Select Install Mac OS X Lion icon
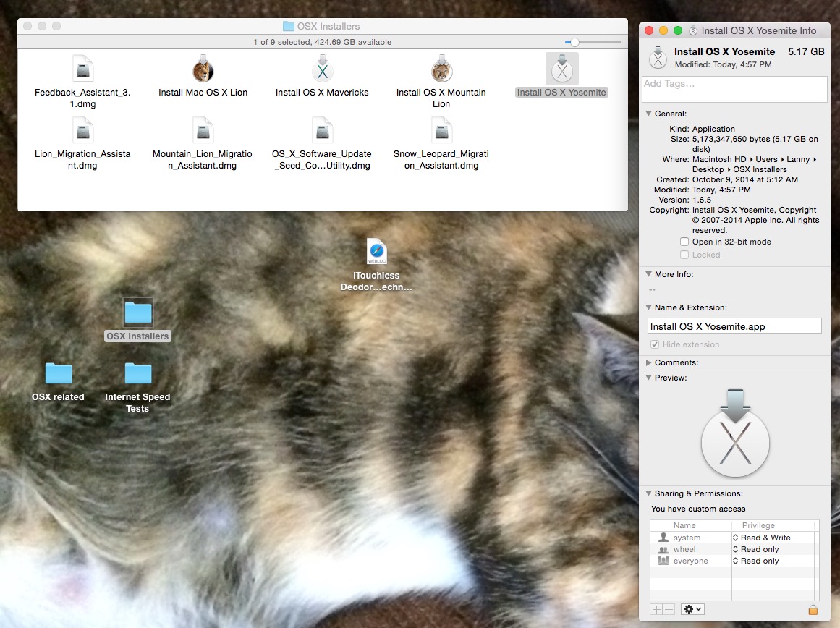840x628 pixels. coord(203,69)
